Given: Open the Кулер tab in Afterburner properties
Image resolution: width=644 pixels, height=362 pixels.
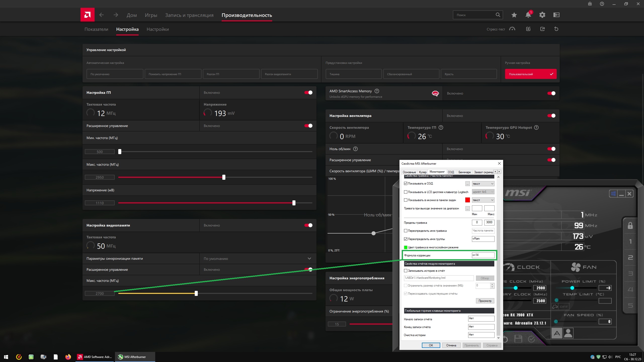Looking at the screenshot, I should pos(423,172).
